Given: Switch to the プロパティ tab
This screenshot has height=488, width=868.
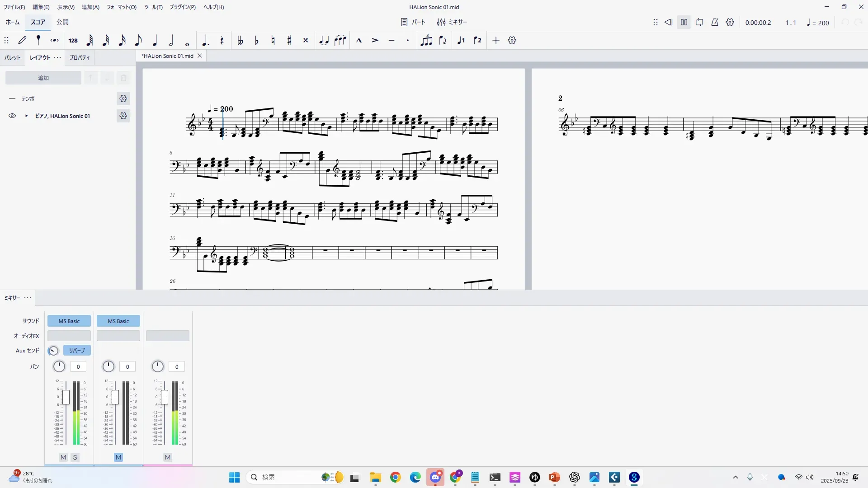Looking at the screenshot, I should [x=80, y=57].
